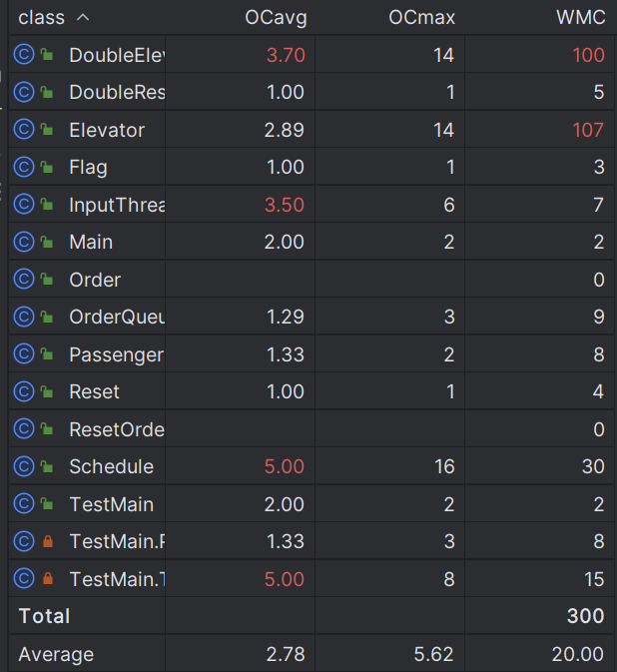Image resolution: width=617 pixels, height=672 pixels.
Task: Click the orange private lock icon on the last TestMain row
Action: 48,578
